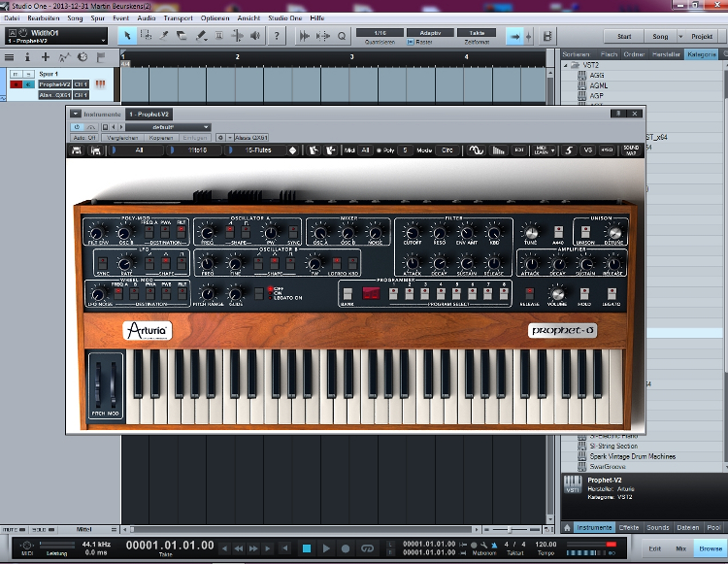This screenshot has height=564, width=728.
Task: Switch to the Sounds browser tab
Action: point(658,528)
